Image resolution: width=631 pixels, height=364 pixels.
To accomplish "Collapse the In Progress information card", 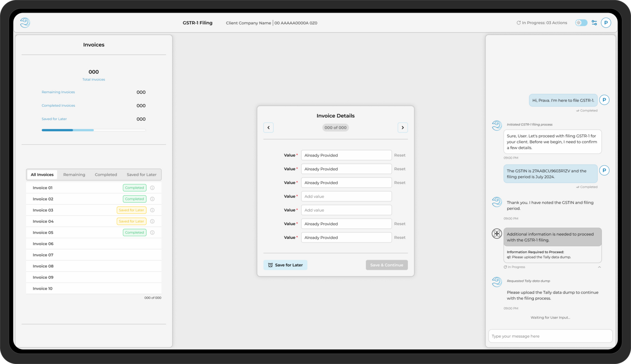I will pos(599,267).
